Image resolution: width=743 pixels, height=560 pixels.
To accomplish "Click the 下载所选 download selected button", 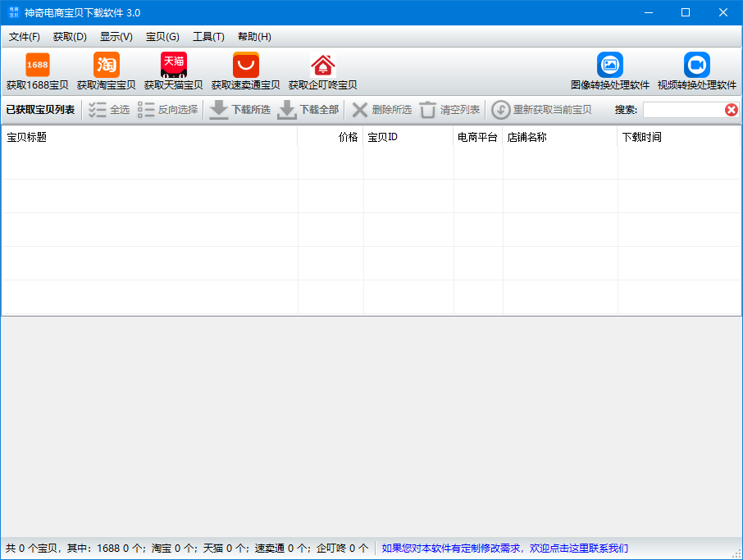I will (x=238, y=110).
